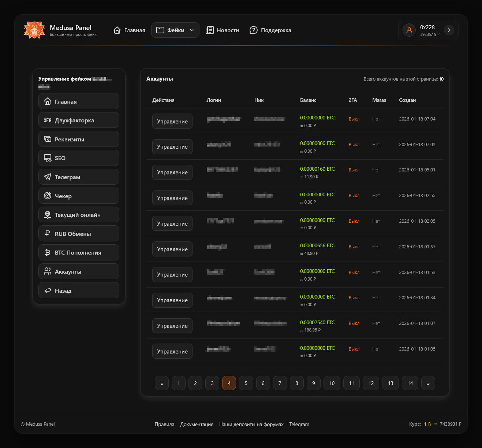Viewport: 482px width, 448px height.
Task: Click the question mark Поддержка icon
Action: click(x=253, y=30)
